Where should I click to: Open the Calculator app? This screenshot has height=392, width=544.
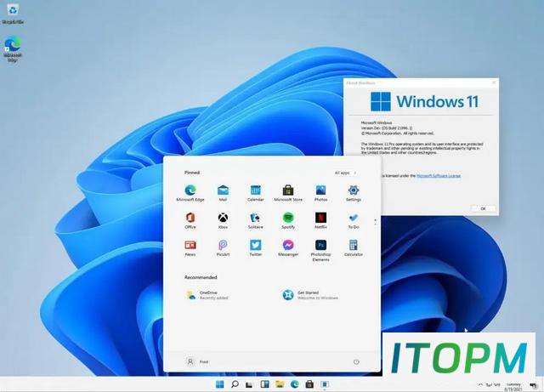click(x=354, y=248)
